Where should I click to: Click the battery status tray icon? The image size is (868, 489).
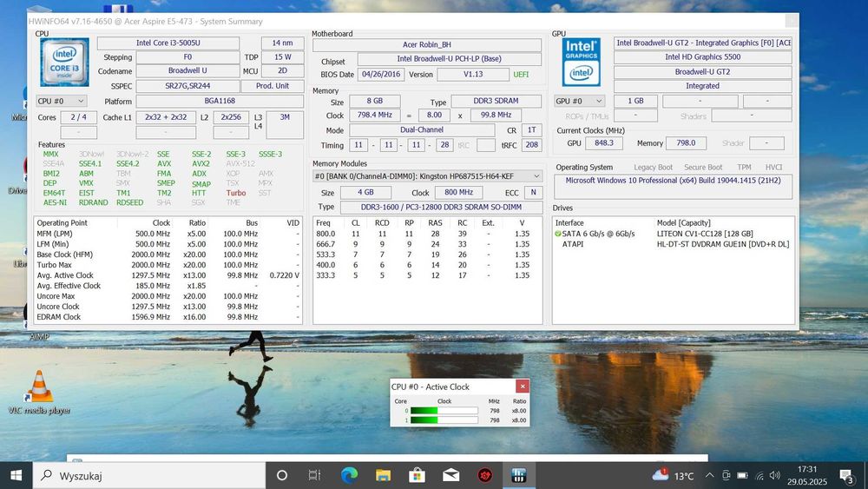742,475
